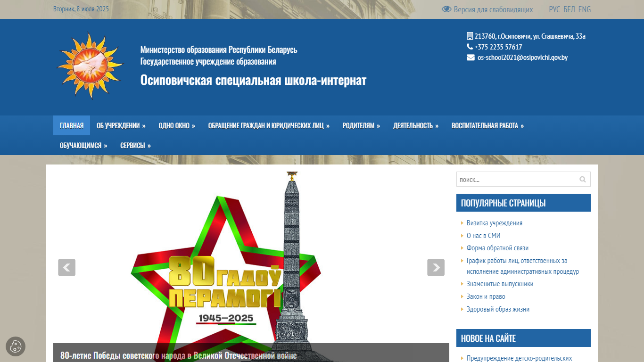The width and height of the screenshot is (644, 362).
Task: Open Здоровый образ жизни link
Action: coord(498,309)
